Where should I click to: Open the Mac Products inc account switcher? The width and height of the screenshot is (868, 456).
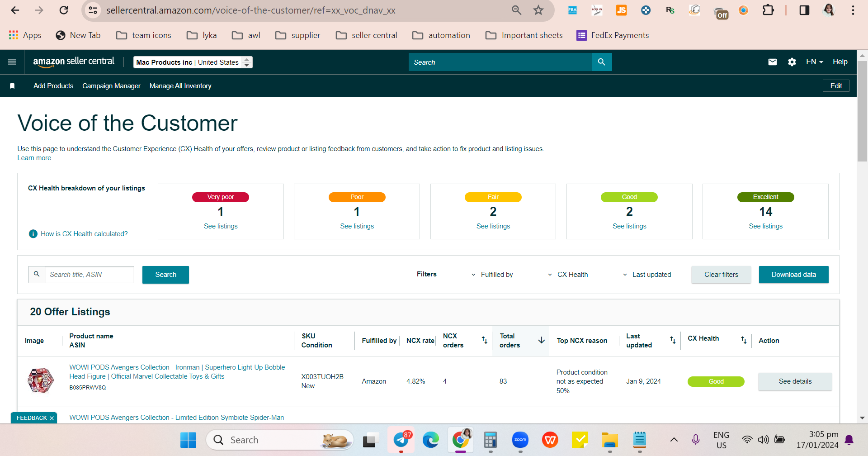click(193, 62)
